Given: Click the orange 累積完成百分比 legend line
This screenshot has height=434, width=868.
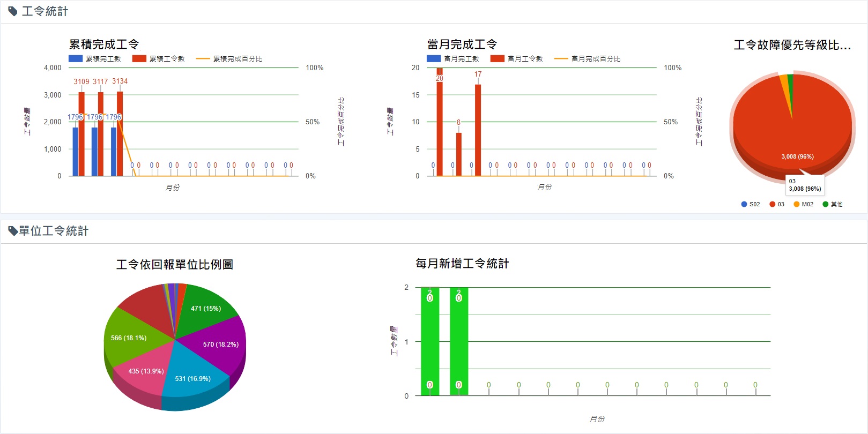Looking at the screenshot, I should click(203, 59).
